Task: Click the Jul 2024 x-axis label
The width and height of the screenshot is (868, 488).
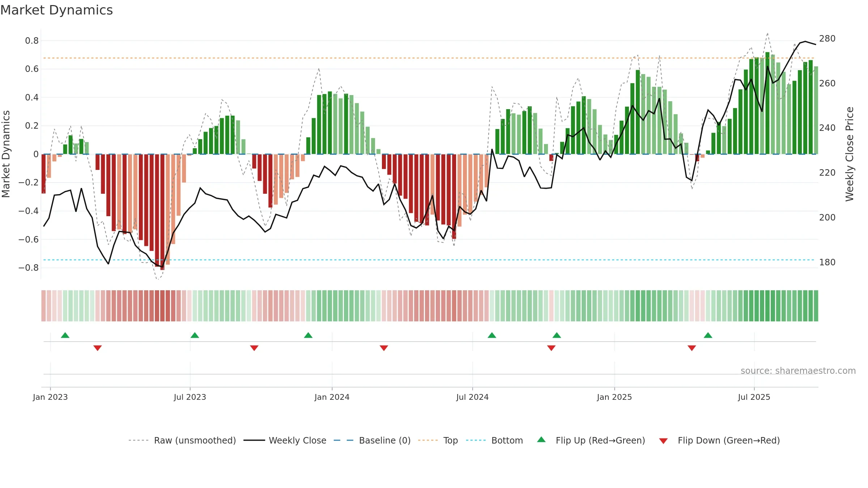Action: (472, 397)
